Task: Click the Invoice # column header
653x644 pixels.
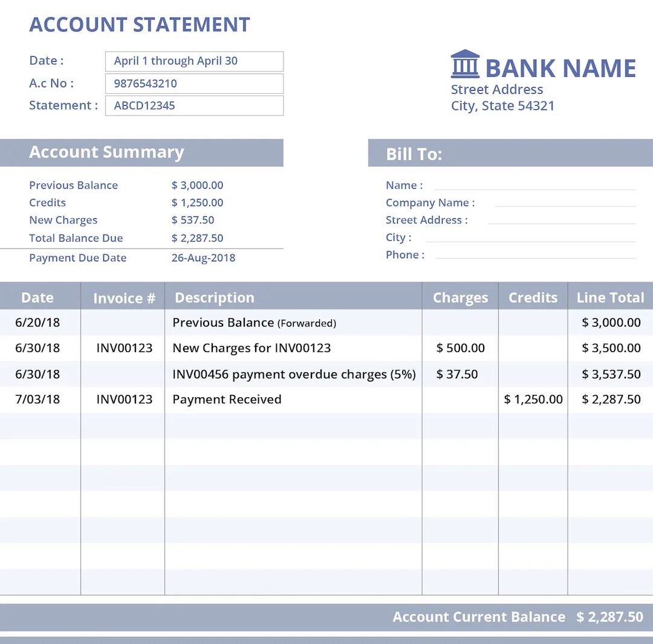Action: pos(124,298)
